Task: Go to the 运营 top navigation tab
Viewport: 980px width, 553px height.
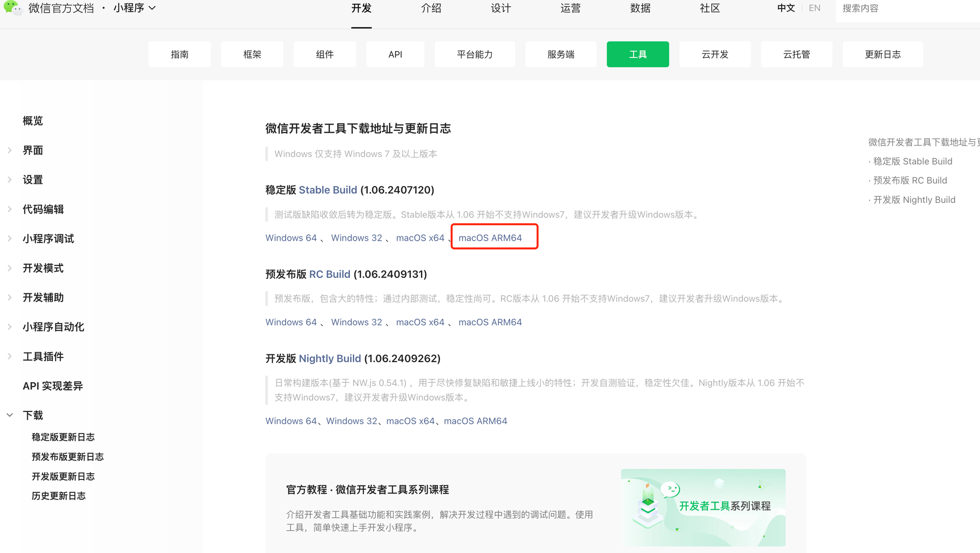Action: tap(570, 8)
